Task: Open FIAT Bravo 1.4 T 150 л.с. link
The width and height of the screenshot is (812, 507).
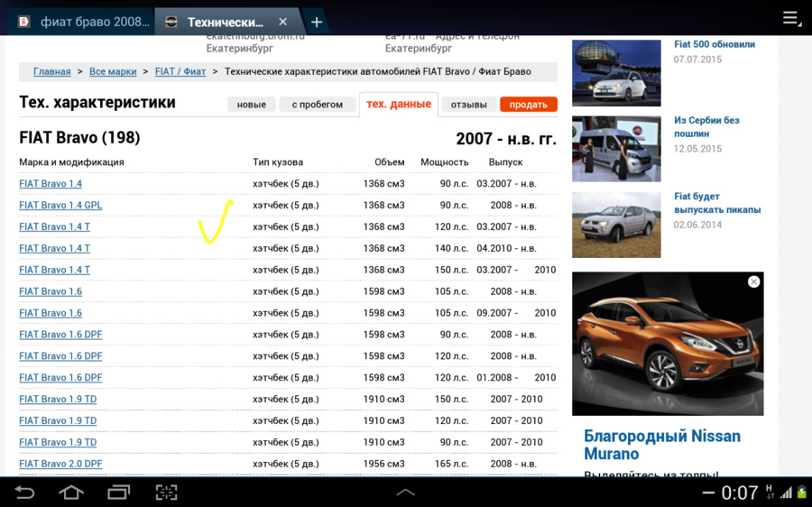Action: [54, 271]
